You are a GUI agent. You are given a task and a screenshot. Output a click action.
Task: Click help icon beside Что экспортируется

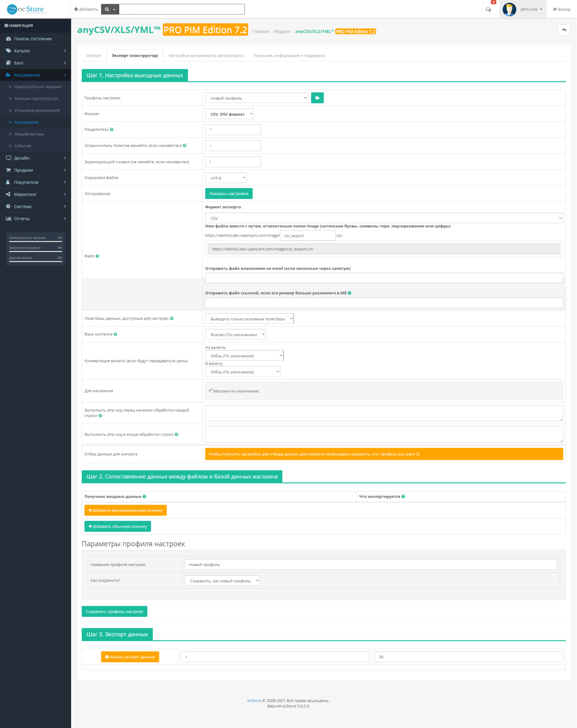coord(403,496)
